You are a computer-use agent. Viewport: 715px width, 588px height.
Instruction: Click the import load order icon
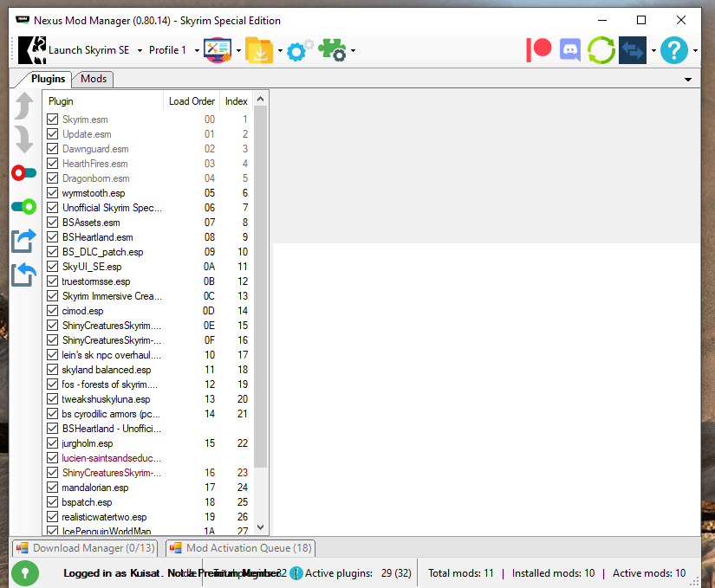(x=23, y=275)
